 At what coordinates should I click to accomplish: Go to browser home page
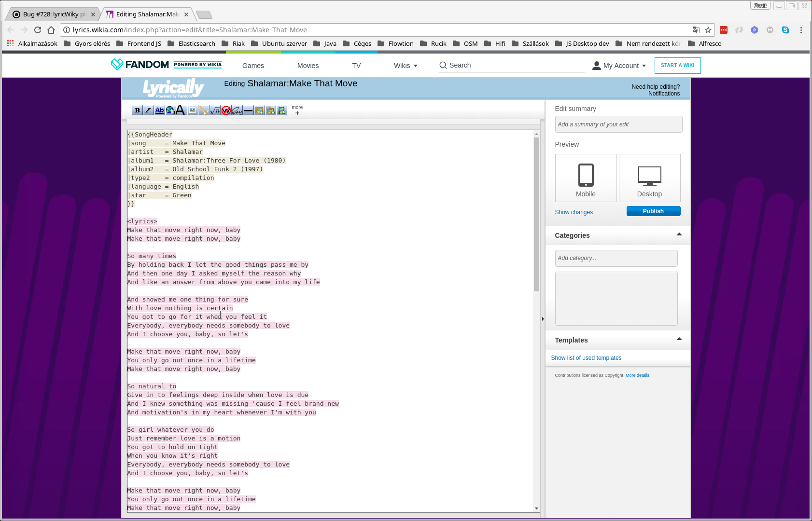(51, 30)
